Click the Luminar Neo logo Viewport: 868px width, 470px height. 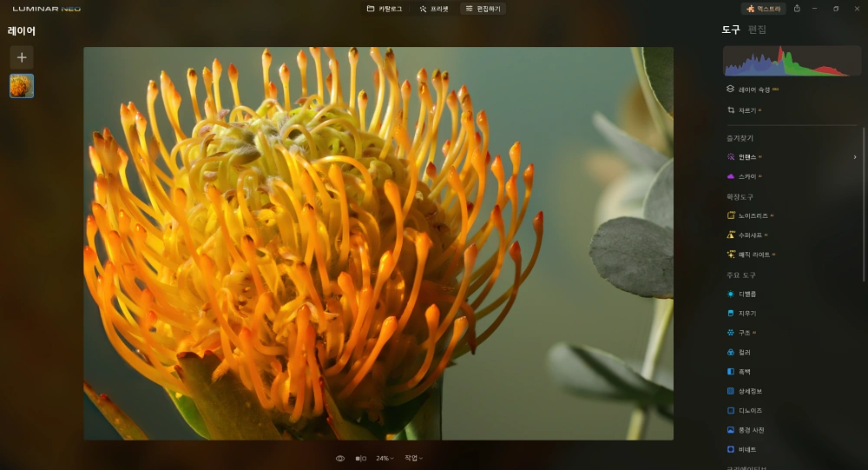click(x=47, y=9)
